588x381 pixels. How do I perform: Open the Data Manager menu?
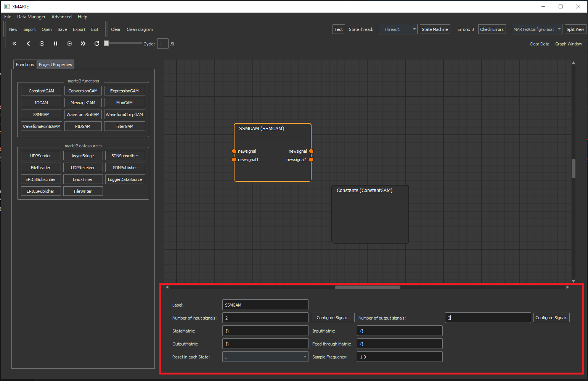tap(31, 17)
